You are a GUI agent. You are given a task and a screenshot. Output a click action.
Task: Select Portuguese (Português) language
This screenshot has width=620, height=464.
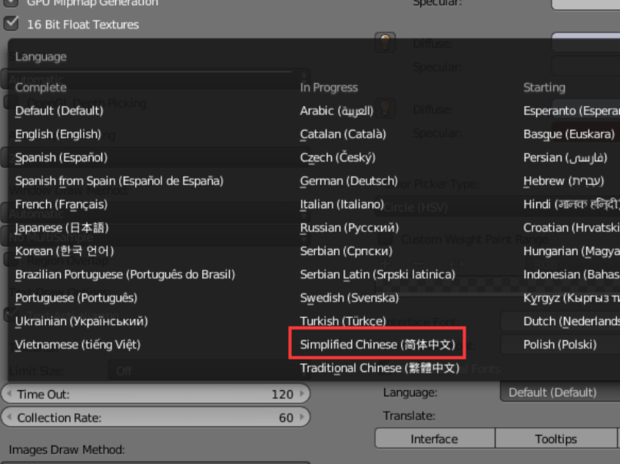pyautogui.click(x=76, y=298)
